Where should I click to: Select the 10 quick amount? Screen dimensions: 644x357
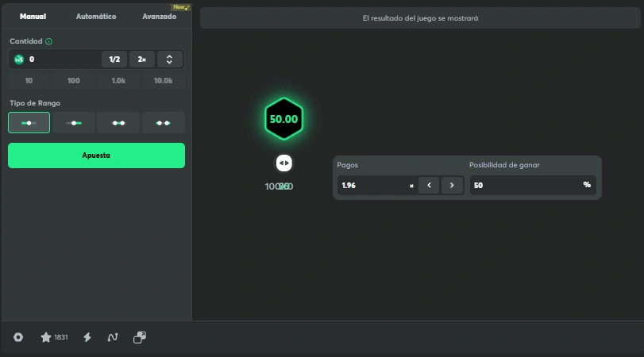(x=29, y=81)
